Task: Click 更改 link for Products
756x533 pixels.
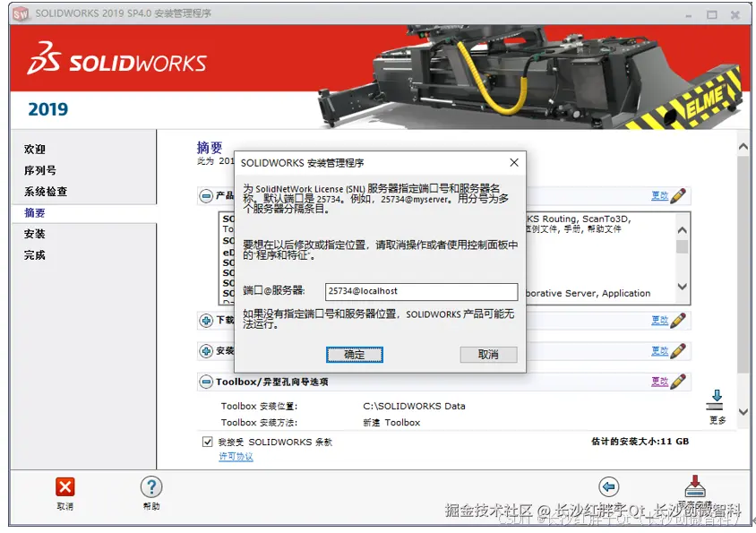Action: click(659, 196)
